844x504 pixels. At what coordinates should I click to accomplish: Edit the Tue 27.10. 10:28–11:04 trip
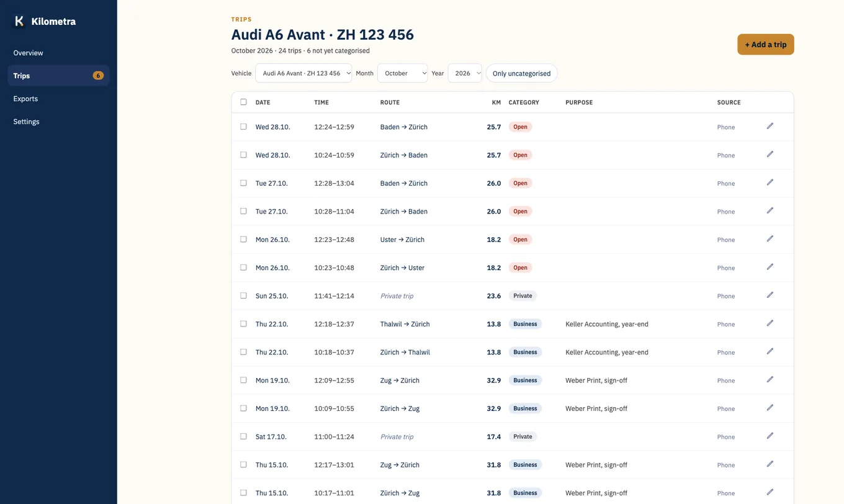(x=770, y=210)
